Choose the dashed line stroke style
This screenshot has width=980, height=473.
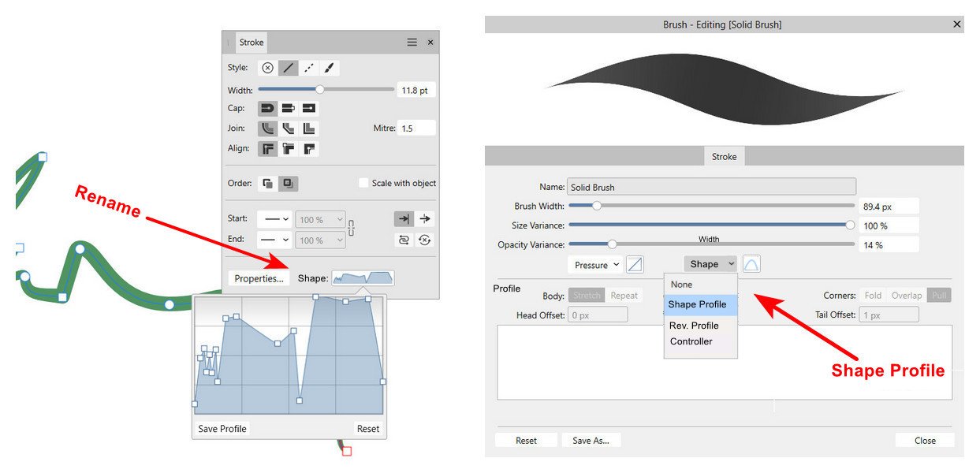coord(309,68)
